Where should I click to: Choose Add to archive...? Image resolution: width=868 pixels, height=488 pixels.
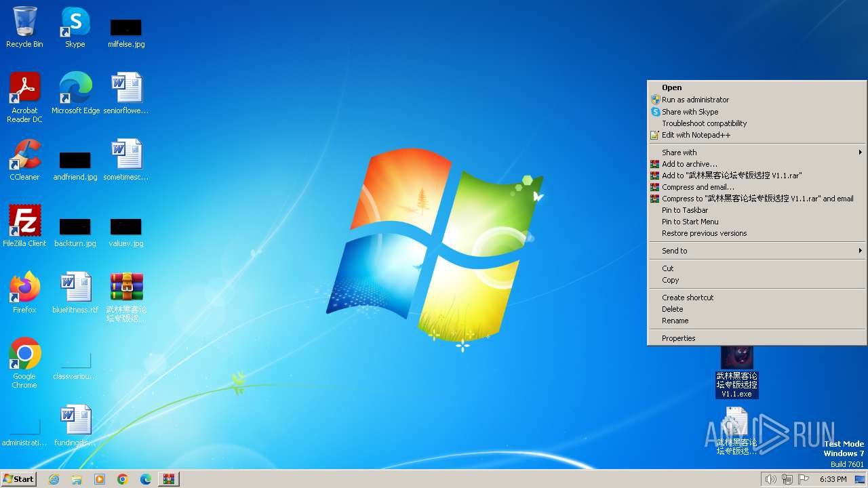coord(757,164)
